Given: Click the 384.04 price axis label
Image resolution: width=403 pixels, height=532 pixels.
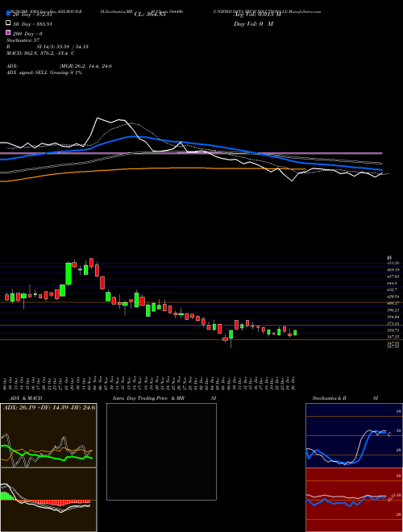Looking at the screenshot, I should tap(393, 317).
